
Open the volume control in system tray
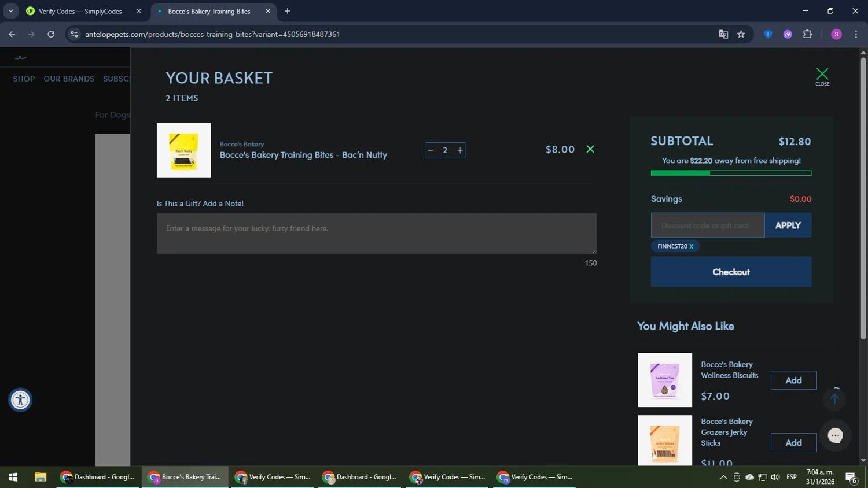click(775, 477)
